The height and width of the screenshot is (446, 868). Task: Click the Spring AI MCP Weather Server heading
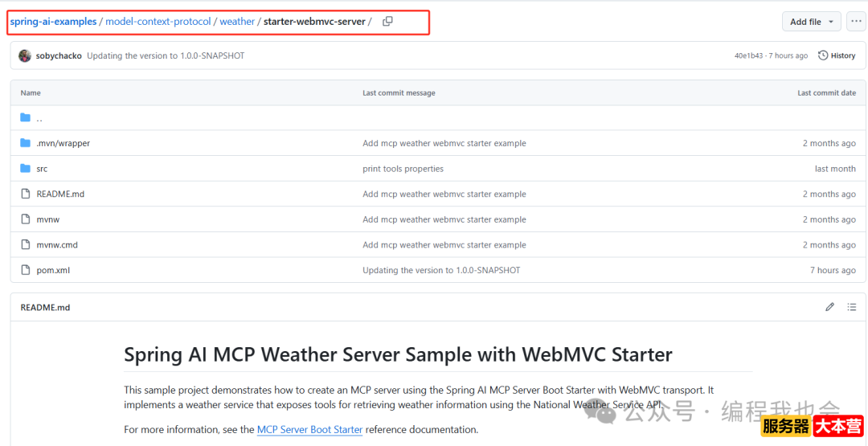(398, 354)
